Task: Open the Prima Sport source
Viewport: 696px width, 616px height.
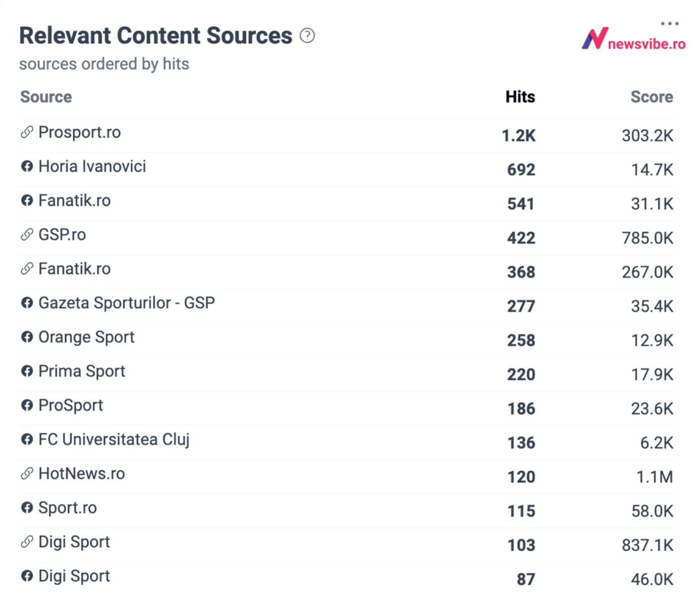Action: (81, 371)
